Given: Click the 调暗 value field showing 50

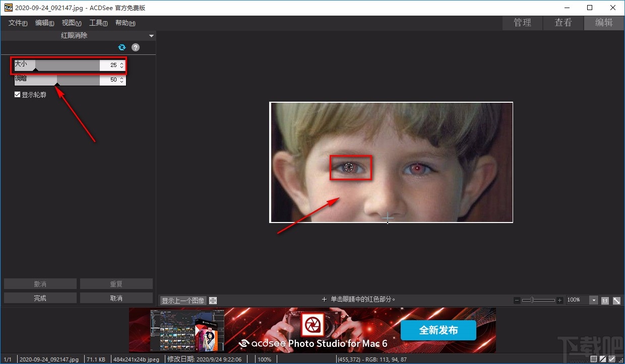Looking at the screenshot, I should pyautogui.click(x=110, y=80).
